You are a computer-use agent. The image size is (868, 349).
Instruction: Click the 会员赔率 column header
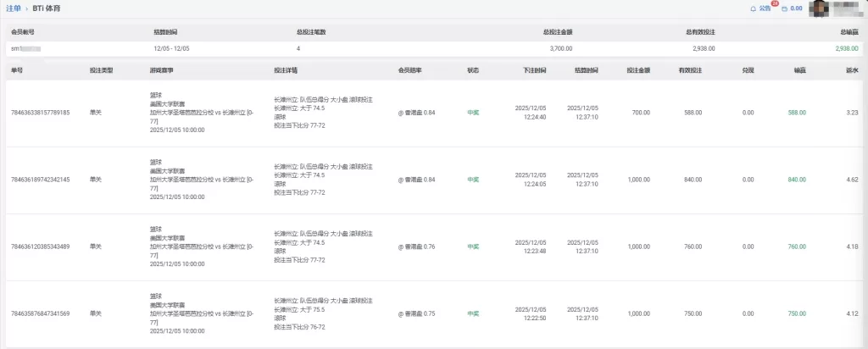[411, 69]
